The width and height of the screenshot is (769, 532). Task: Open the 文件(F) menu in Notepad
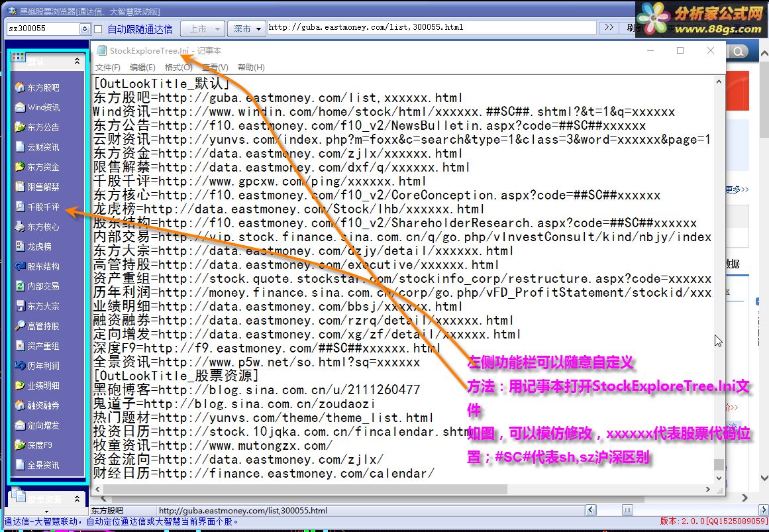click(x=107, y=67)
